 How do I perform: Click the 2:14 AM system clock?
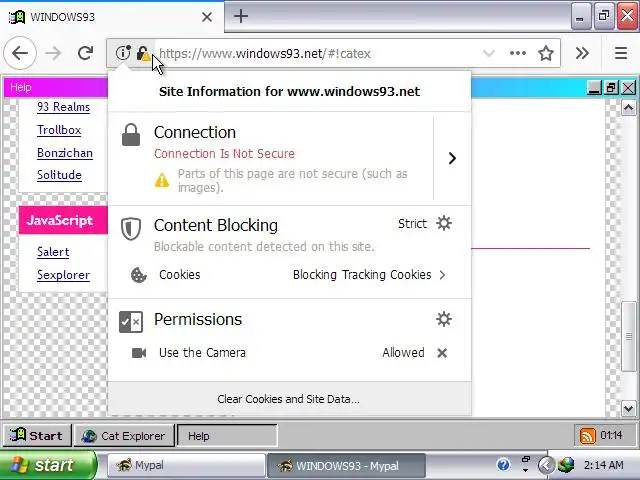coord(604,465)
